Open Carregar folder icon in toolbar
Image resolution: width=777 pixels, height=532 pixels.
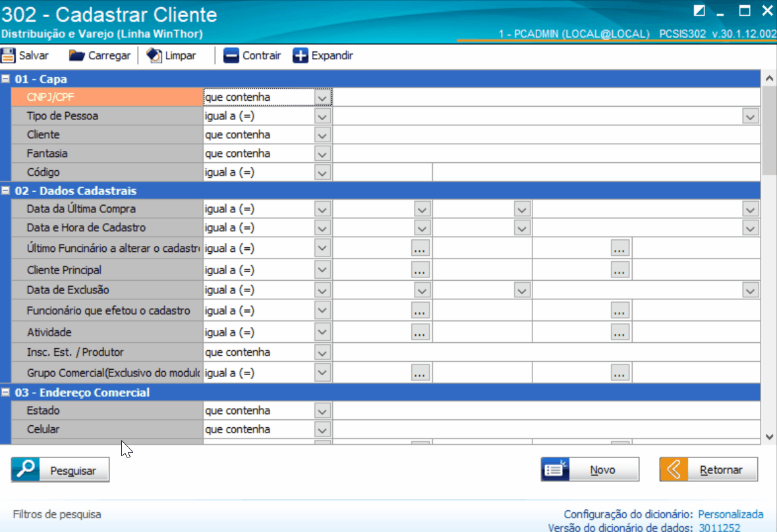point(76,55)
